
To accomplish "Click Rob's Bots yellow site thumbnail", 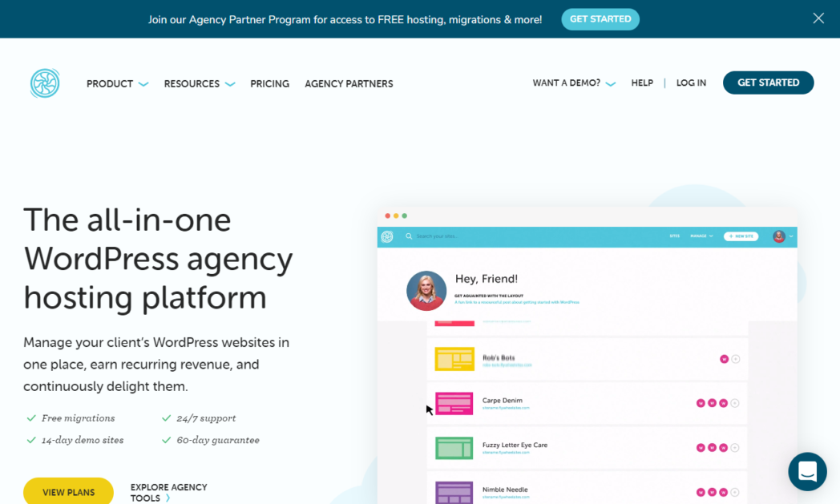I will [x=454, y=359].
